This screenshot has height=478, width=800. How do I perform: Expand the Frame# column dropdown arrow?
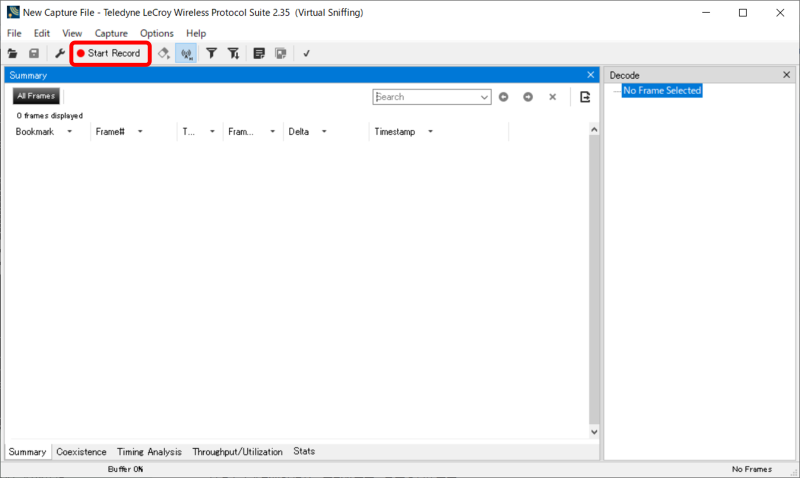coord(140,132)
